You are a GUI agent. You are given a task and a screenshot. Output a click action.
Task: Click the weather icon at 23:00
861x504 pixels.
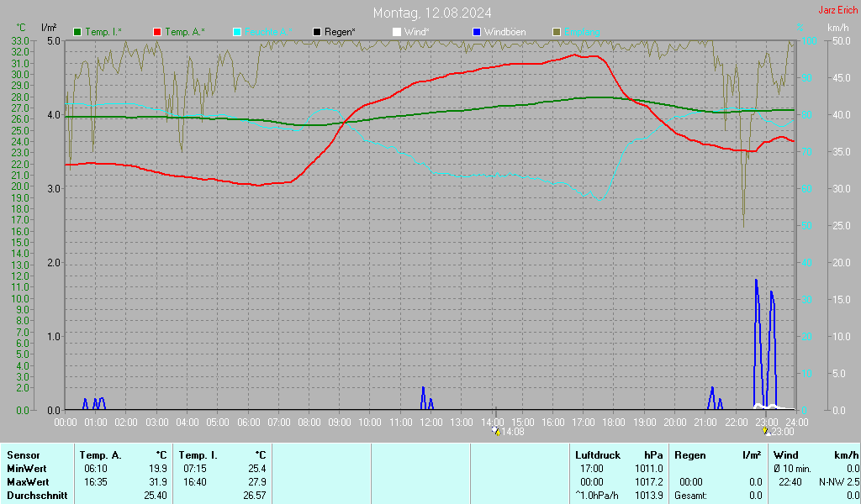click(x=766, y=432)
